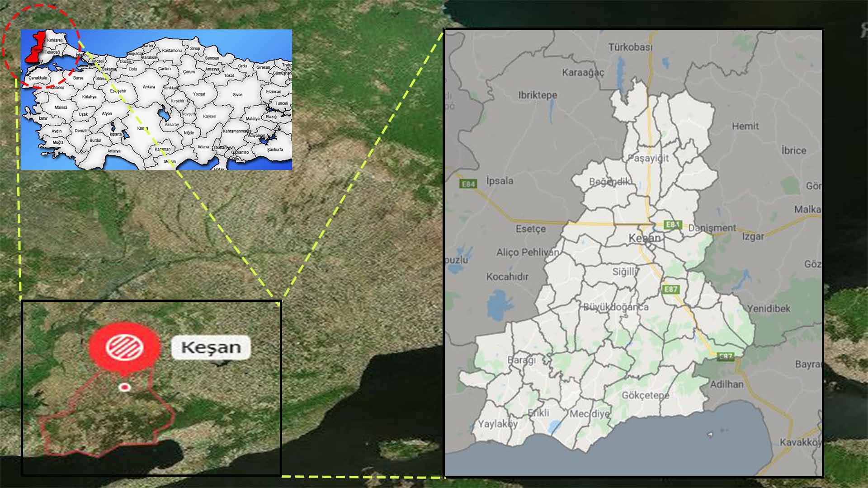Click the Mecidiye village label
868x488 pixels.
pyautogui.click(x=589, y=413)
